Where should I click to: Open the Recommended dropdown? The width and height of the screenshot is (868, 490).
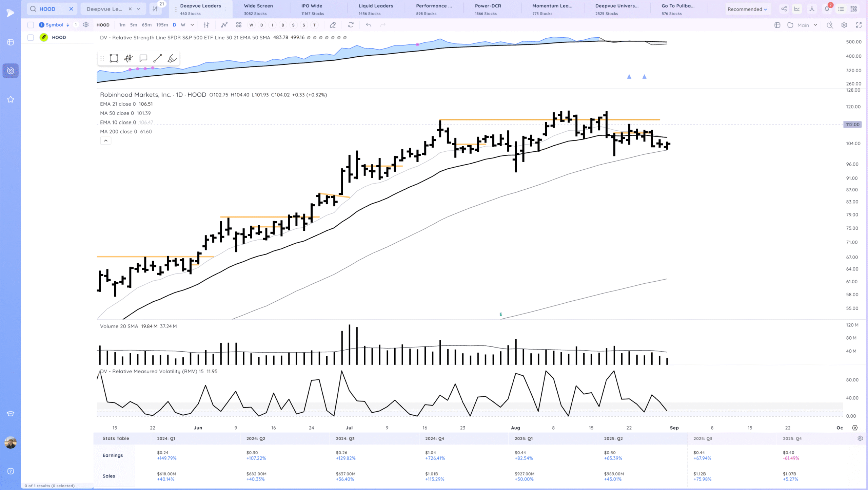click(x=747, y=9)
